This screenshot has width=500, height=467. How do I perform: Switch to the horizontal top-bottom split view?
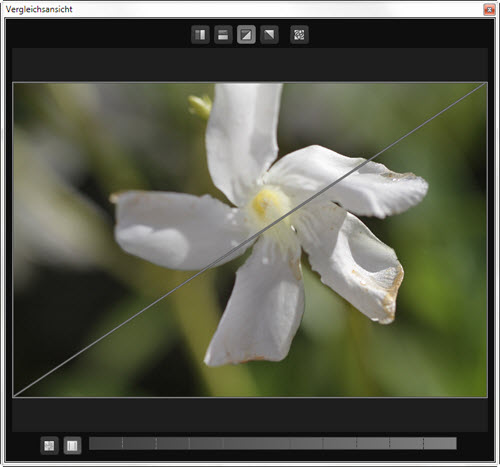pyautogui.click(x=223, y=35)
